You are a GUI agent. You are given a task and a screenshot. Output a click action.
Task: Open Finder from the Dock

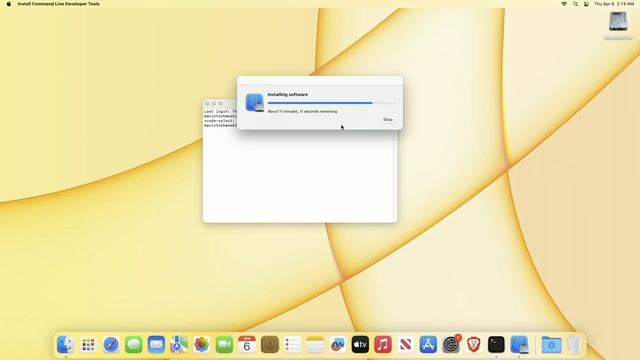(65, 344)
